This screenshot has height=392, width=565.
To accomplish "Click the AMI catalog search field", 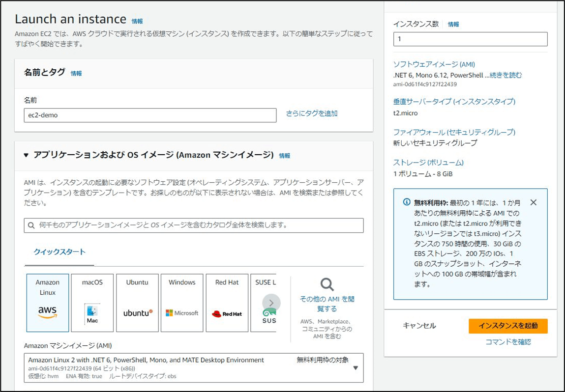I will [194, 225].
